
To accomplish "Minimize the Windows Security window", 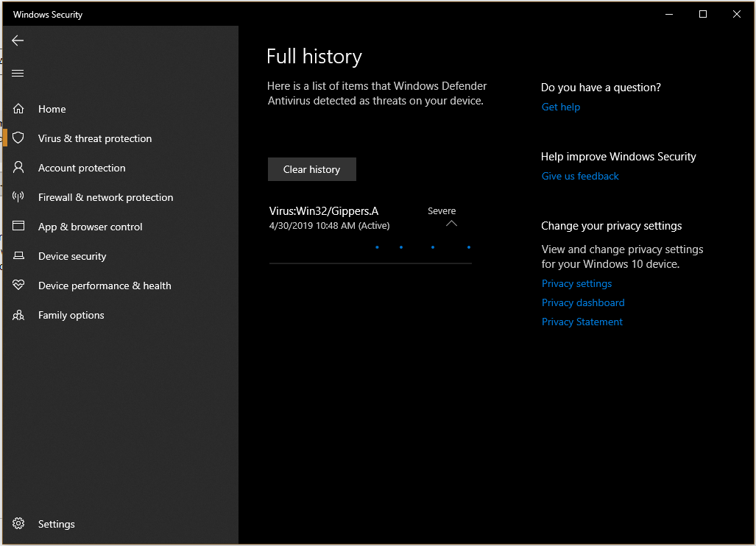I will point(669,14).
